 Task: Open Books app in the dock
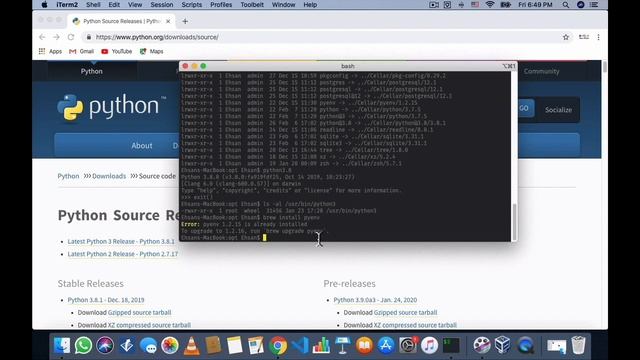(364, 345)
